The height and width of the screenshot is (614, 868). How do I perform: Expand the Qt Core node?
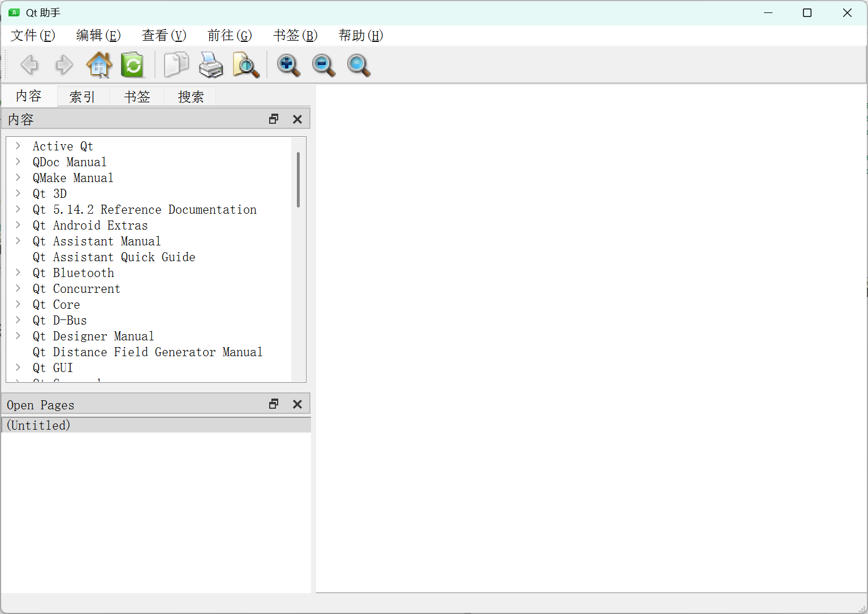pos(18,304)
